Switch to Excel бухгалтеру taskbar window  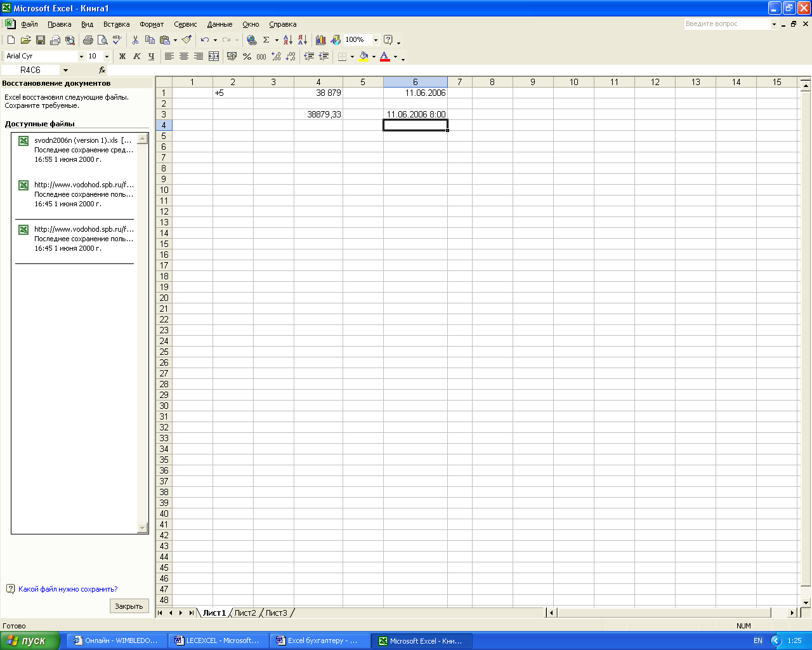pos(320,641)
